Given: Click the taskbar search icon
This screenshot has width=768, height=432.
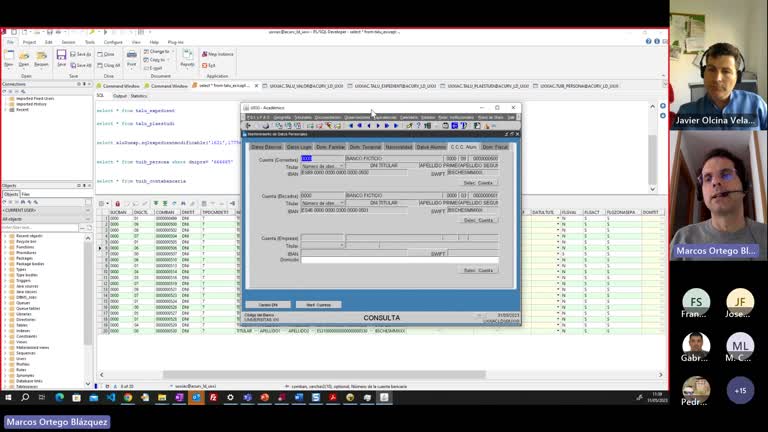Looking at the screenshot, I should [x=25, y=397].
